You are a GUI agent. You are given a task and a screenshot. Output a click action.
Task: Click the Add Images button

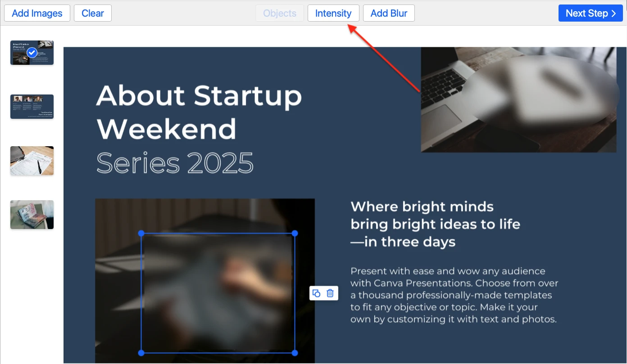coord(37,13)
